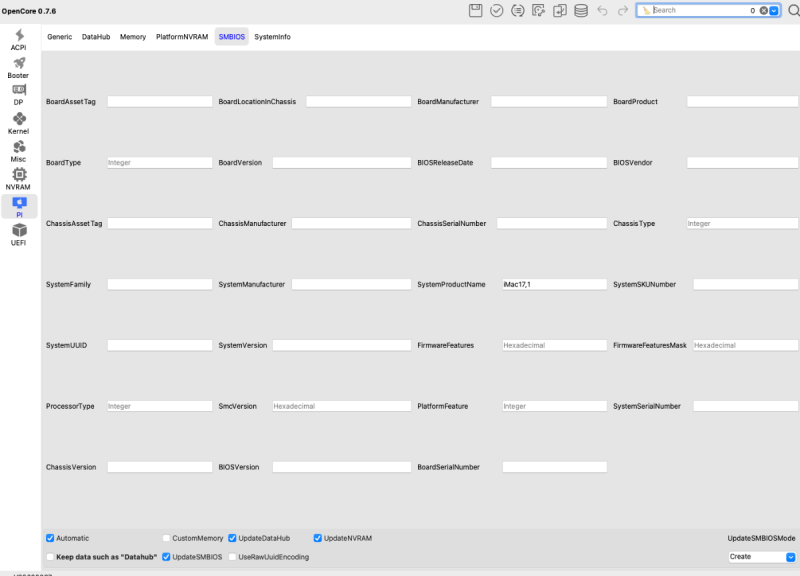800x576 pixels.
Task: Click the SystemSerialNumber input field
Action: 745,406
